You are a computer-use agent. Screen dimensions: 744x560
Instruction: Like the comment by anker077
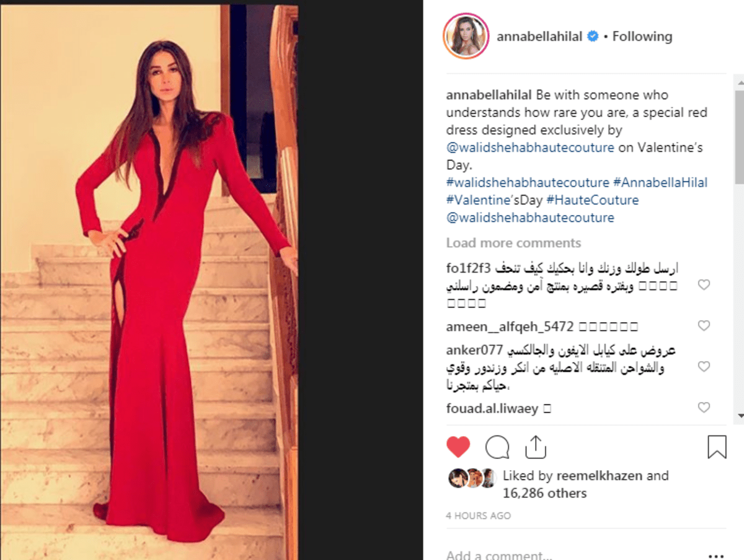point(704,367)
